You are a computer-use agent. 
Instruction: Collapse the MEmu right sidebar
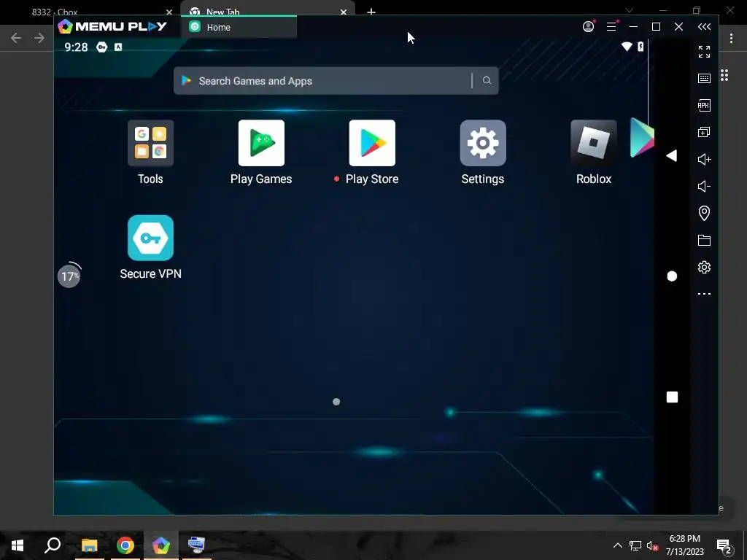point(704,27)
